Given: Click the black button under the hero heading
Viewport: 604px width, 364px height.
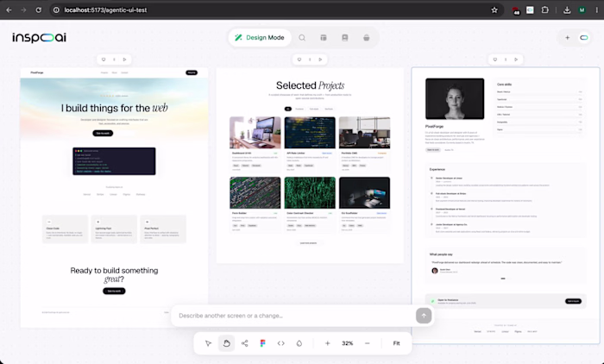Looking at the screenshot, I should [x=103, y=134].
